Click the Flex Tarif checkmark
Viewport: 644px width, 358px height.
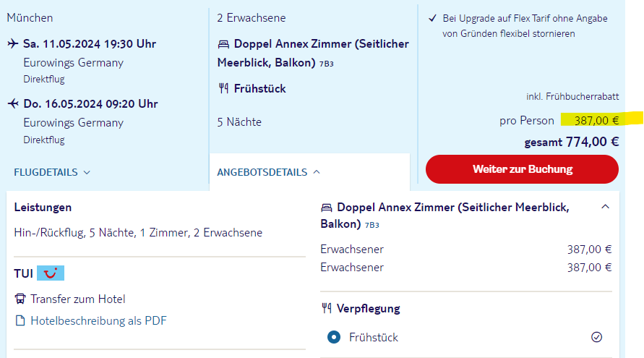[x=432, y=18]
